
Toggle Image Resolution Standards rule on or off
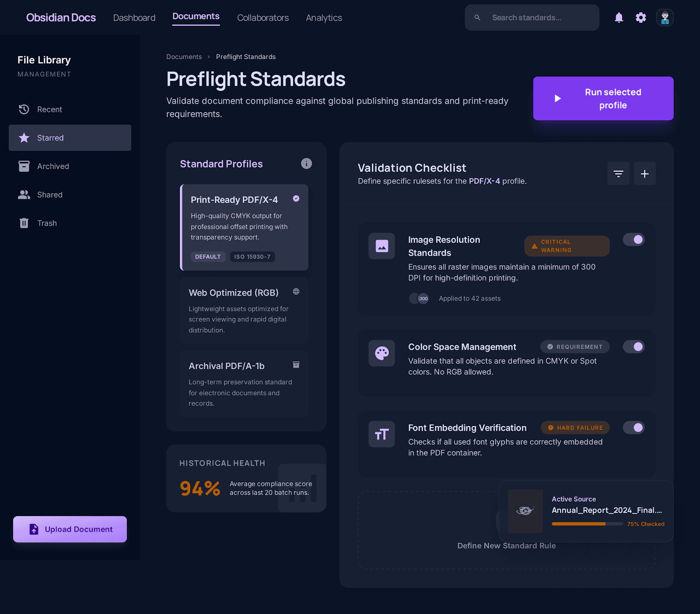[x=633, y=239]
